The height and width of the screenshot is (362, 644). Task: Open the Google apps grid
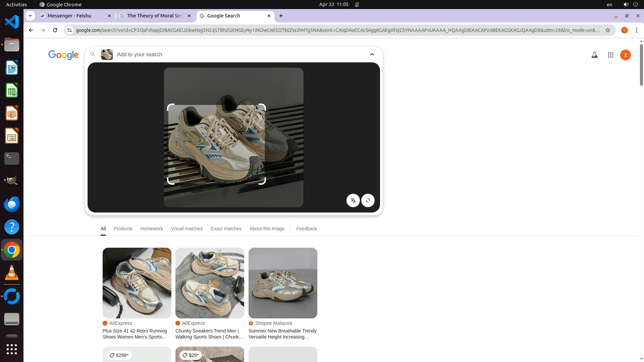point(610,55)
